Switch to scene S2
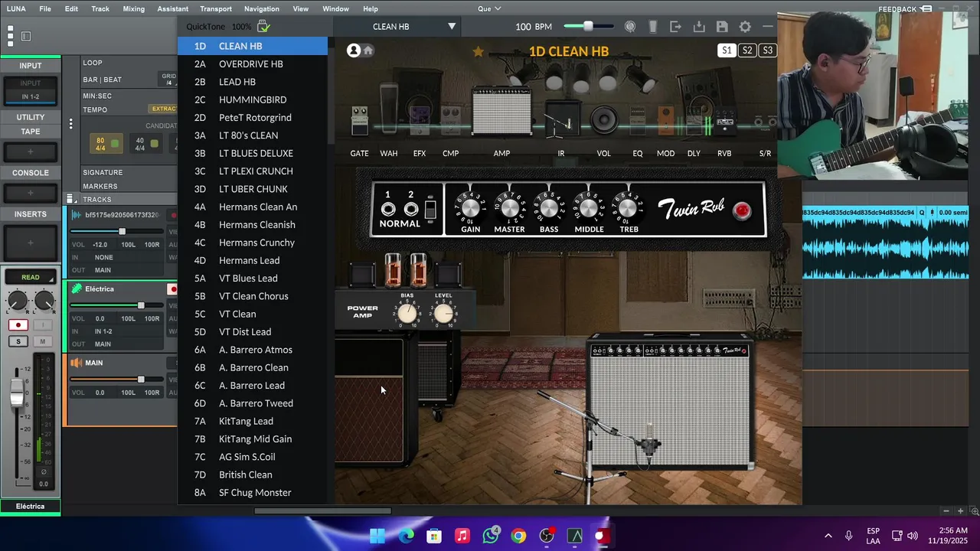Image resolution: width=980 pixels, height=551 pixels. (747, 51)
